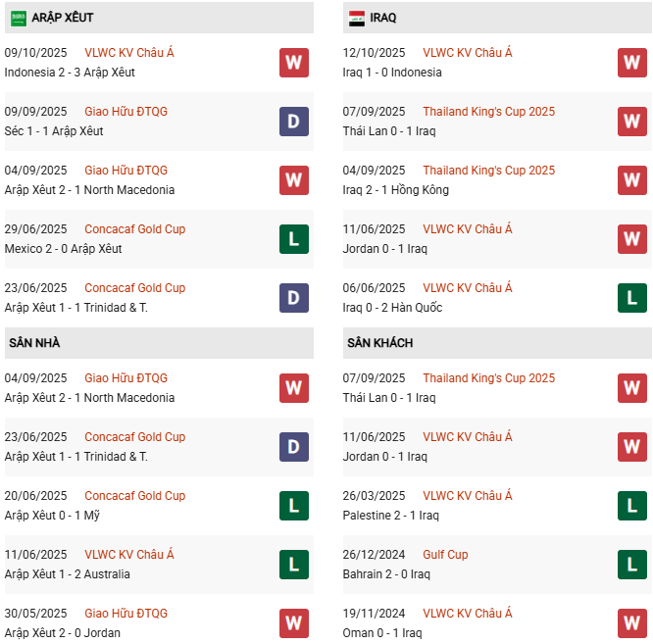This screenshot has width=653, height=644.
Task: Select L badge for Bahrain 2 - 0 Iraq
Action: pos(632,565)
